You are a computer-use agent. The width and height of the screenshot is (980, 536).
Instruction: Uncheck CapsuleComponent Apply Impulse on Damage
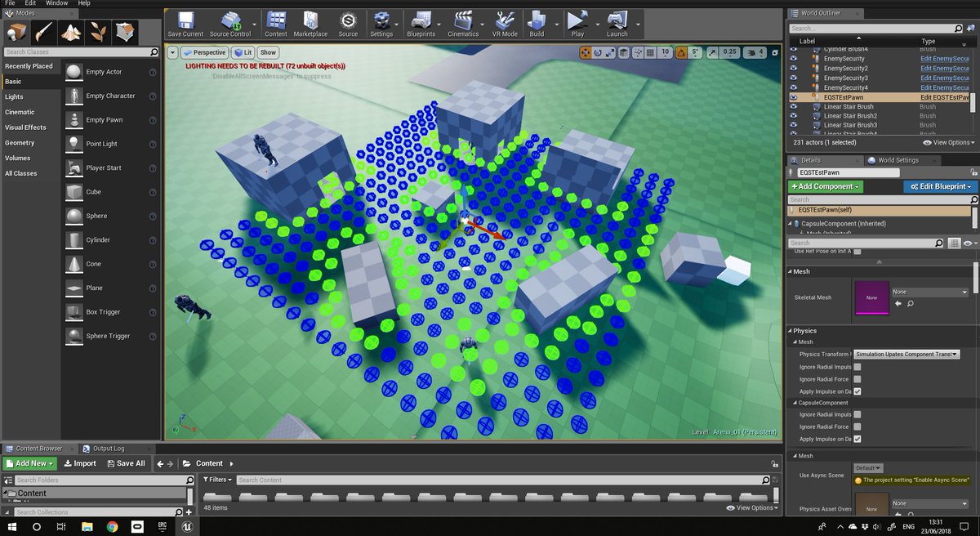pyautogui.click(x=857, y=439)
